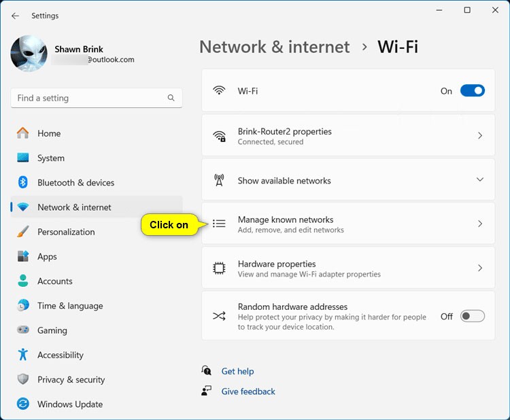Click the search magnifier icon

171,98
